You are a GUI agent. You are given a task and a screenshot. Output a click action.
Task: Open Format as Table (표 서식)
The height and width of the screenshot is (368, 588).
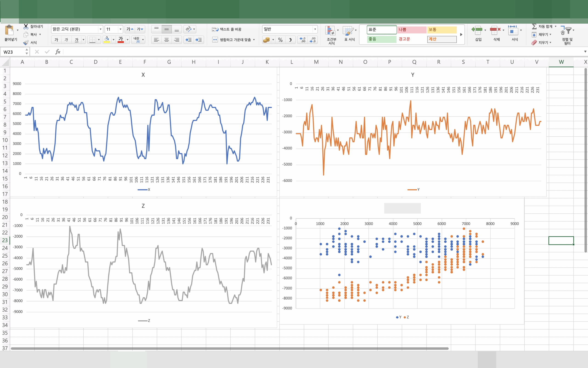click(x=349, y=34)
